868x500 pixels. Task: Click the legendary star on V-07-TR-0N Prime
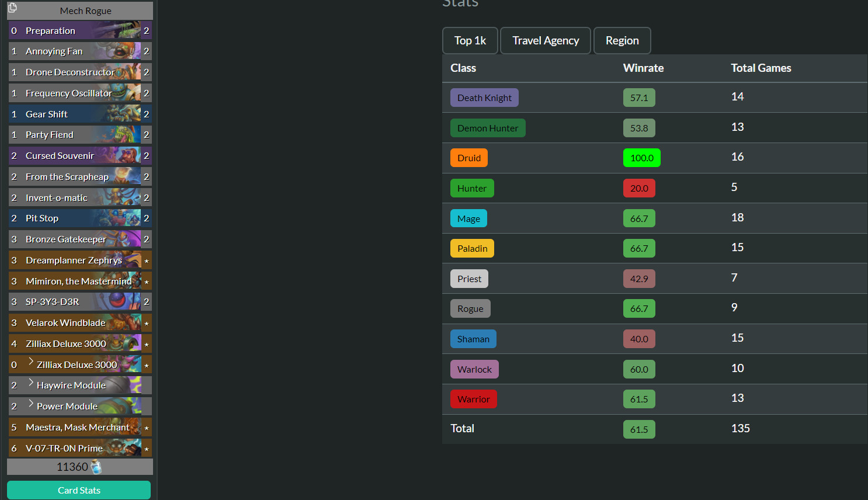(x=147, y=449)
